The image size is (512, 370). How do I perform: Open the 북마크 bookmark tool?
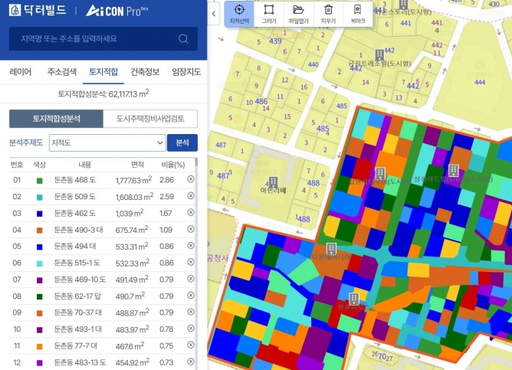(x=357, y=14)
